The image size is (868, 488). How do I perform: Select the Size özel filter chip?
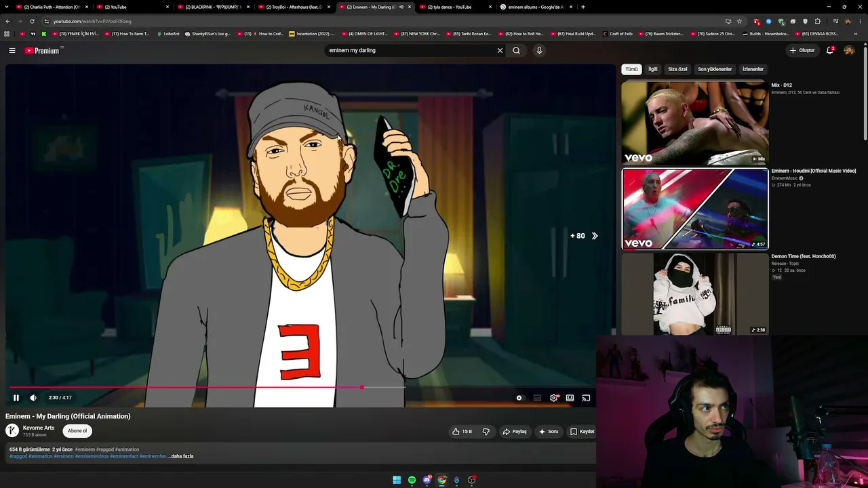[x=677, y=69]
